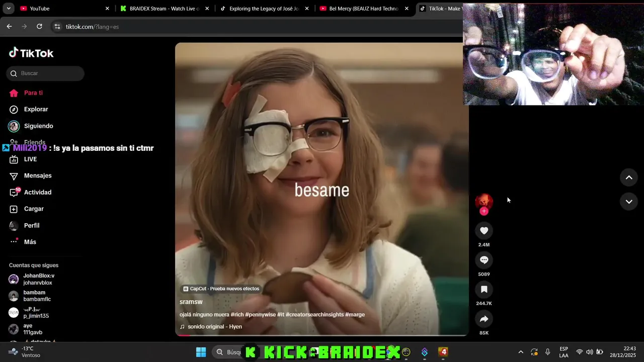Click the video progress bar

pos(321,334)
